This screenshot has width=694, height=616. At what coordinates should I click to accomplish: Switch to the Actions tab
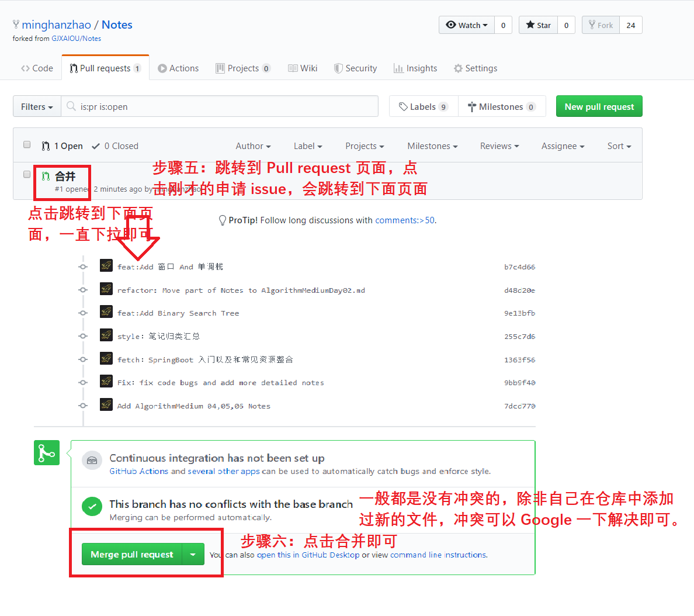[178, 68]
